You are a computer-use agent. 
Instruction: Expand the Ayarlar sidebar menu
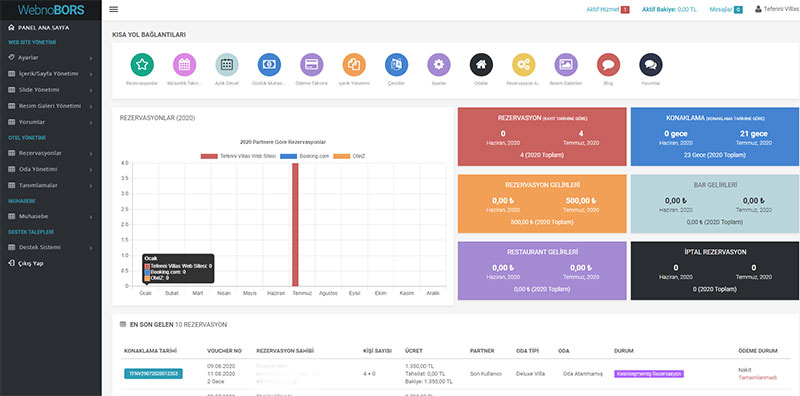[x=51, y=58]
